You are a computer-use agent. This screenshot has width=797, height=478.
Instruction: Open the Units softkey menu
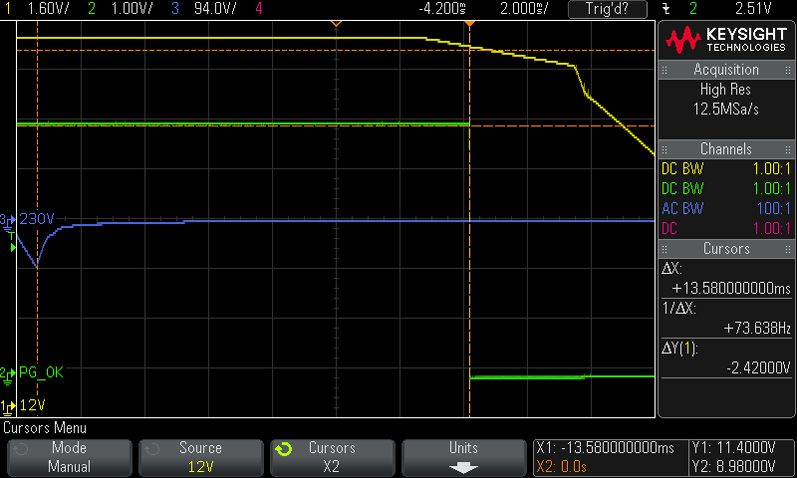464,458
